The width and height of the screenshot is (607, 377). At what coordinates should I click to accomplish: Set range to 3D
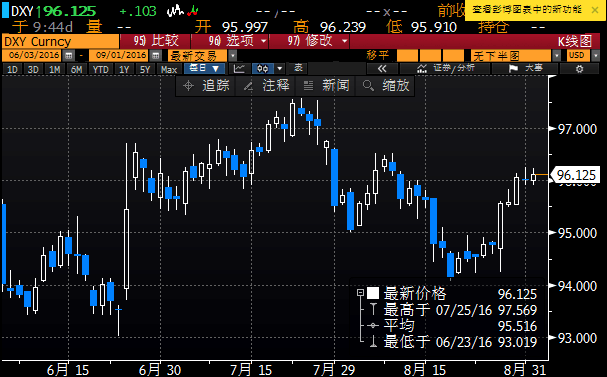(x=33, y=70)
